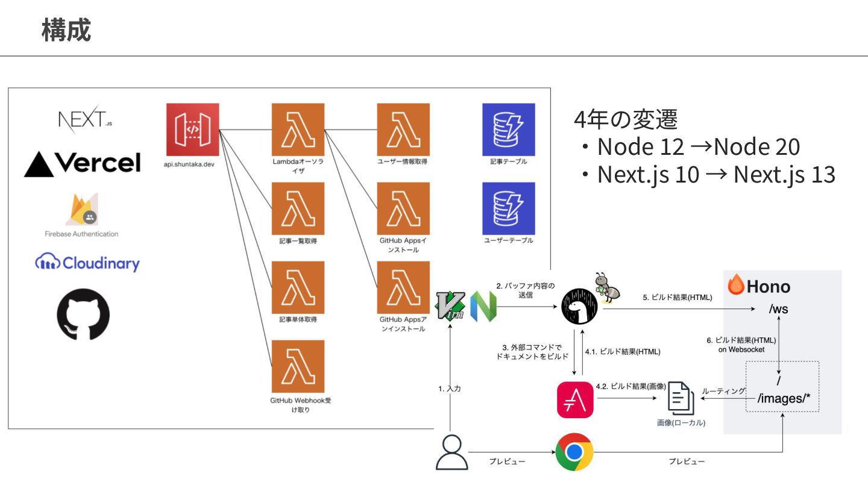Select the 記事一覧取得 Lambda icon
Screen dimensions: 868x488
click(298, 208)
